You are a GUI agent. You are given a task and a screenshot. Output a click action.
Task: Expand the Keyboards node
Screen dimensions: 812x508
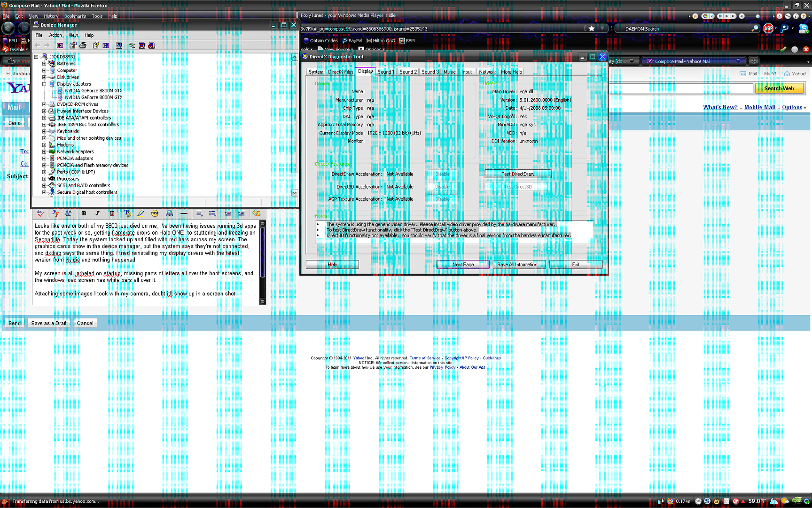44,132
